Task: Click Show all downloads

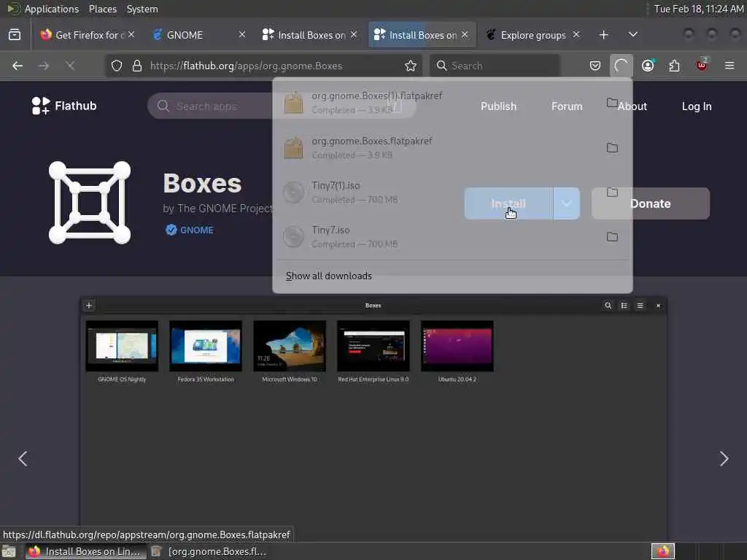Action: [x=329, y=276]
